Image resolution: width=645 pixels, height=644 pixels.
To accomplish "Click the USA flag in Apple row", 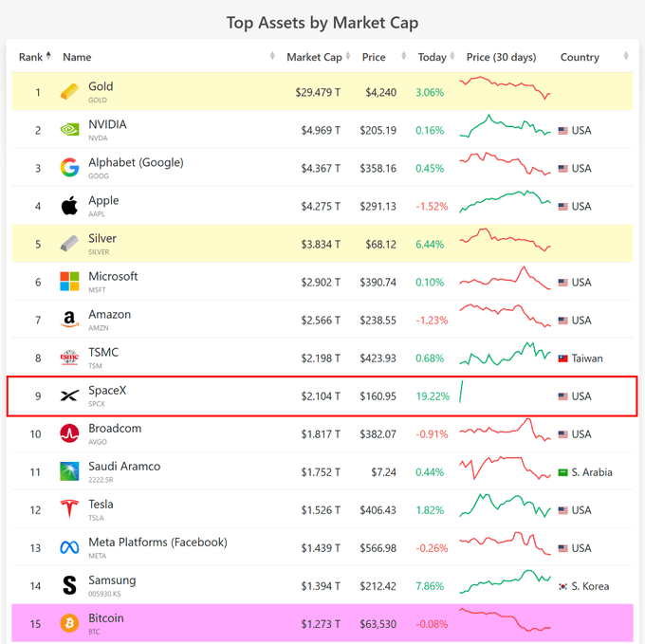I will pos(562,206).
